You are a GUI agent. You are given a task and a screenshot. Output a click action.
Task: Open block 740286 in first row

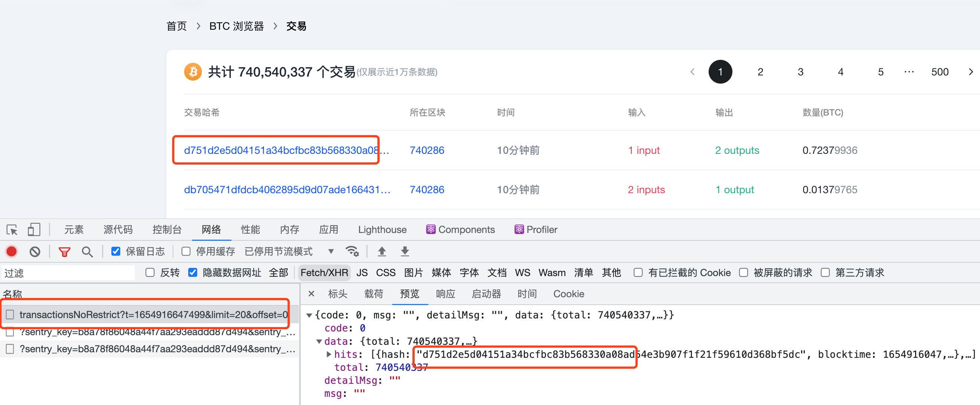[x=427, y=150]
